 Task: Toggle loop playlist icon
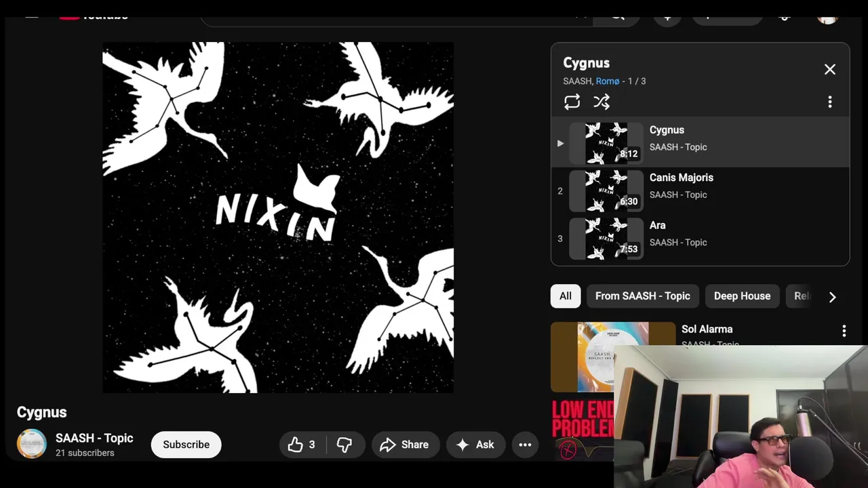pos(572,102)
